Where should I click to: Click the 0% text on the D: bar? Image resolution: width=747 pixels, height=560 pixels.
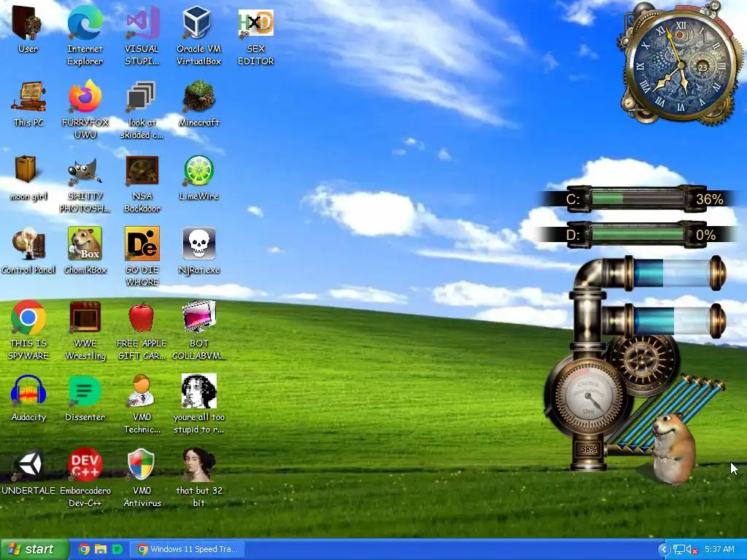(705, 235)
